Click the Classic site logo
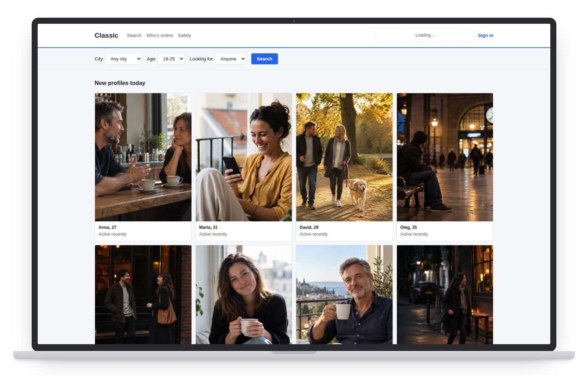 (x=106, y=35)
